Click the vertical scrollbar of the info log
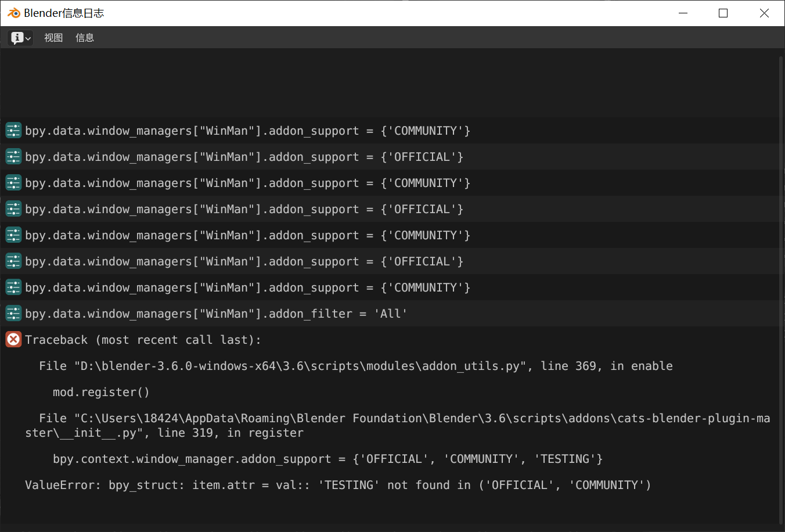 point(782,290)
